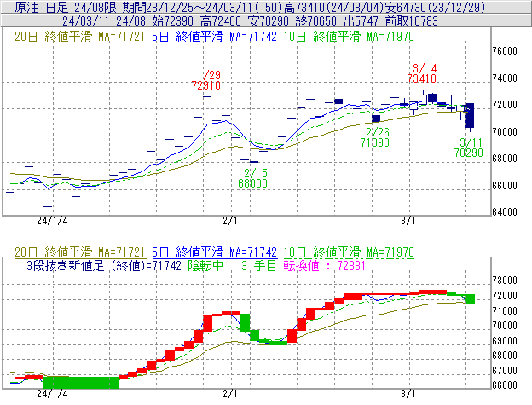532x405 pixels.
Task: Click the 出5747 volume value
Action: (x=361, y=21)
